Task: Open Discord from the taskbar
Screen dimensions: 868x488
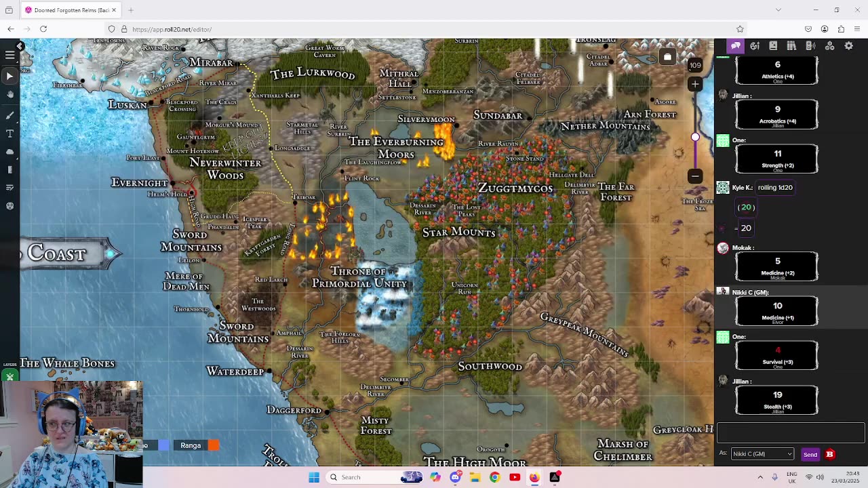Action: (455, 477)
